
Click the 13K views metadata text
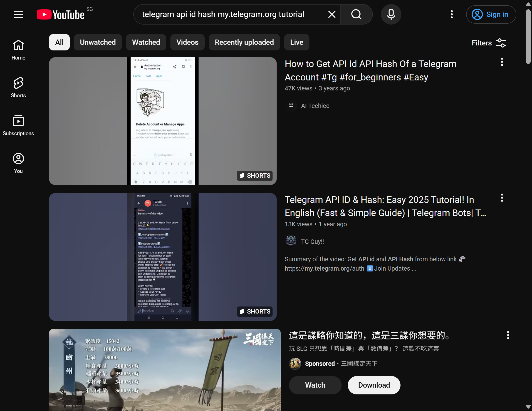pyautogui.click(x=298, y=224)
